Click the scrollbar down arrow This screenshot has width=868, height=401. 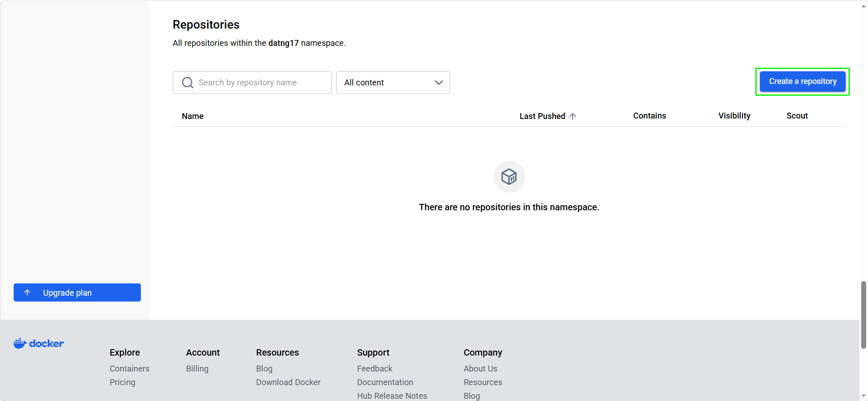click(863, 396)
